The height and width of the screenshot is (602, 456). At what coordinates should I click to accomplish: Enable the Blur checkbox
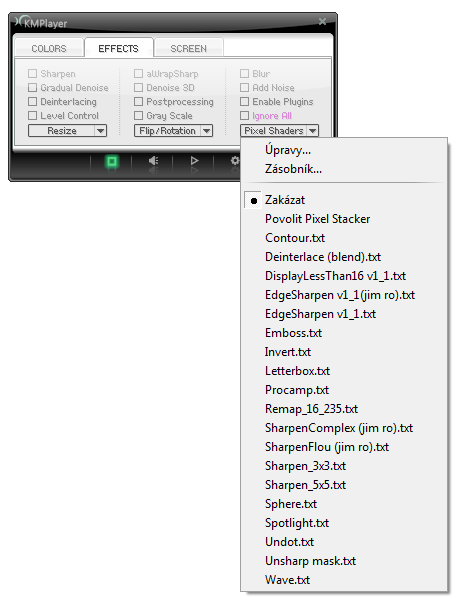tap(245, 73)
